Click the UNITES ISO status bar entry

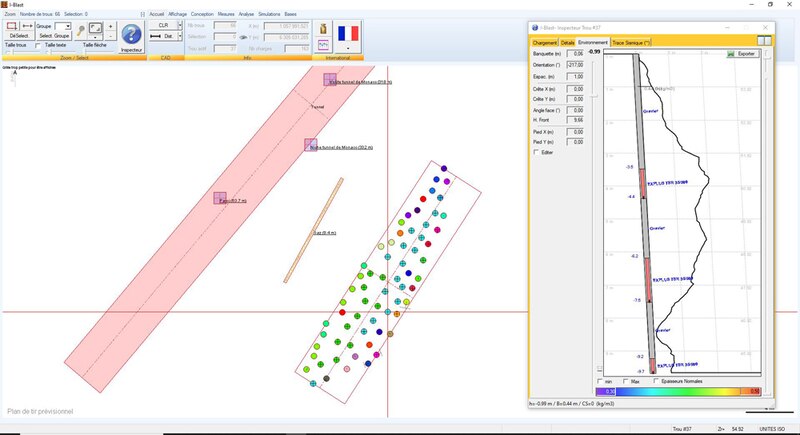[772, 429]
